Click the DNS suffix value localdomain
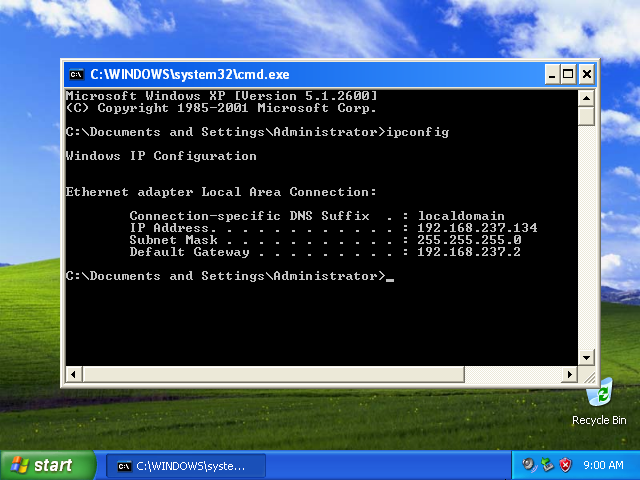The image size is (640, 480). pyautogui.click(x=461, y=216)
